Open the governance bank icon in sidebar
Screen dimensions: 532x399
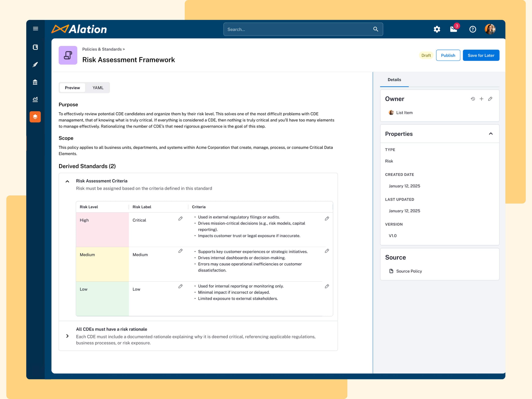(35, 82)
